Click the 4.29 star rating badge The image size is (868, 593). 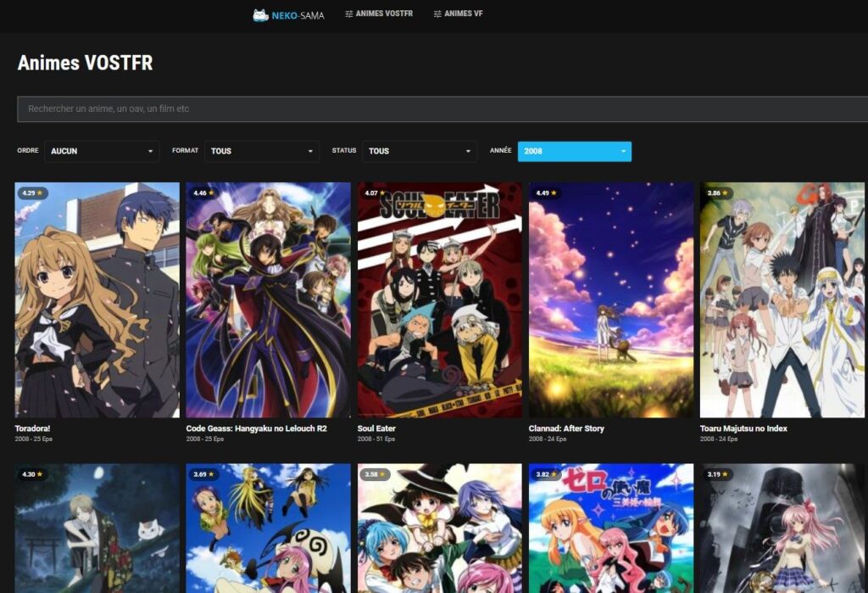[33, 193]
